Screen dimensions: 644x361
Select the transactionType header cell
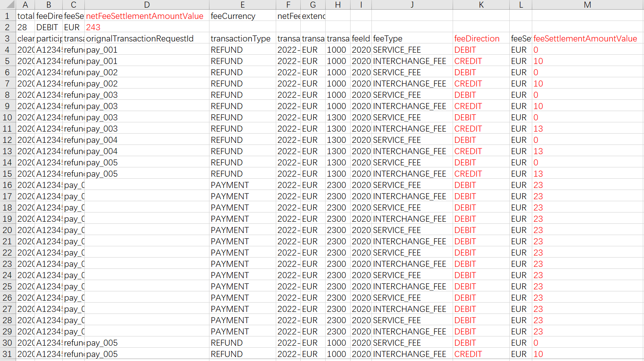pos(240,39)
